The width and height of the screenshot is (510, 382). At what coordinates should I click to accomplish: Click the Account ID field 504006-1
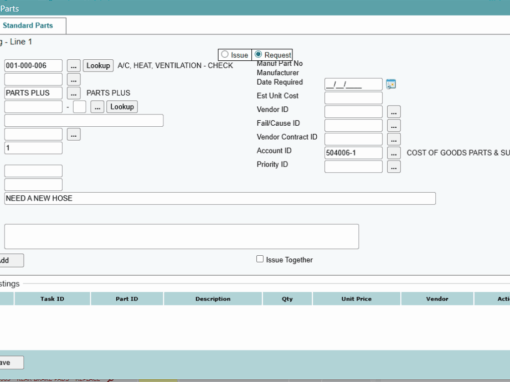353,153
